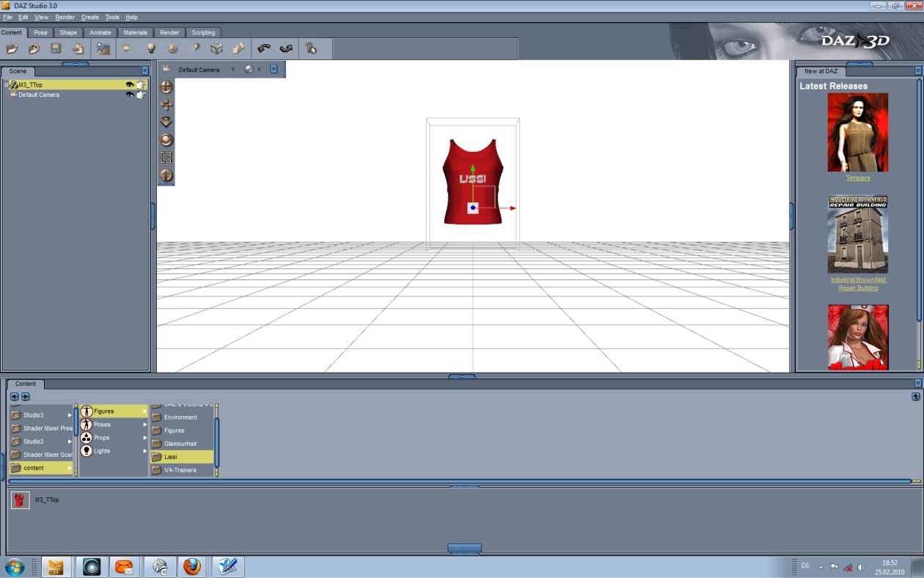Screen dimensions: 924x578
Task: Switch to the Materials tab
Action: click(135, 32)
